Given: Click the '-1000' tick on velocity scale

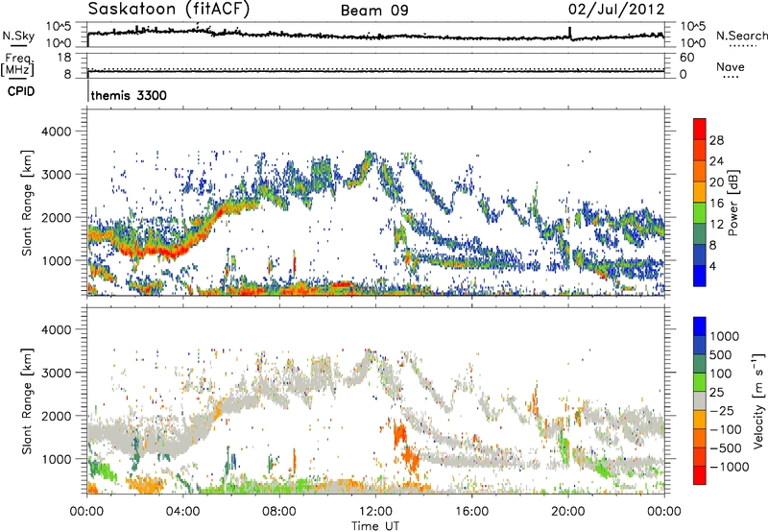Looking at the screenshot, I should [730, 467].
